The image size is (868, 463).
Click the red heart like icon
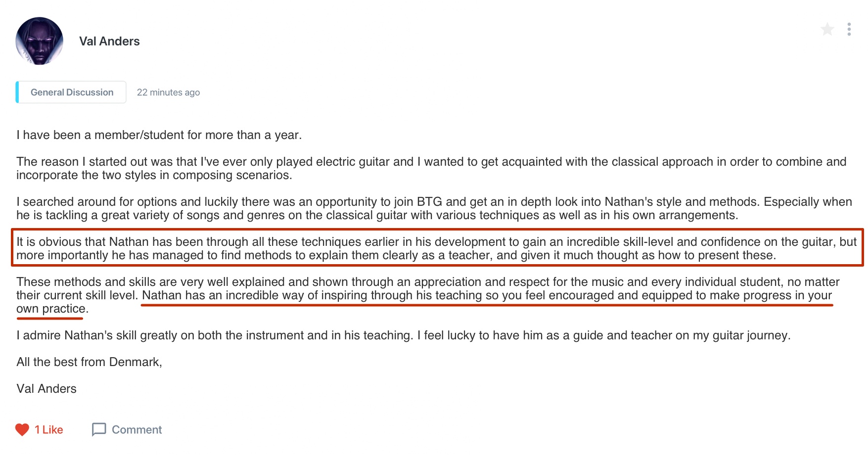[x=22, y=430]
